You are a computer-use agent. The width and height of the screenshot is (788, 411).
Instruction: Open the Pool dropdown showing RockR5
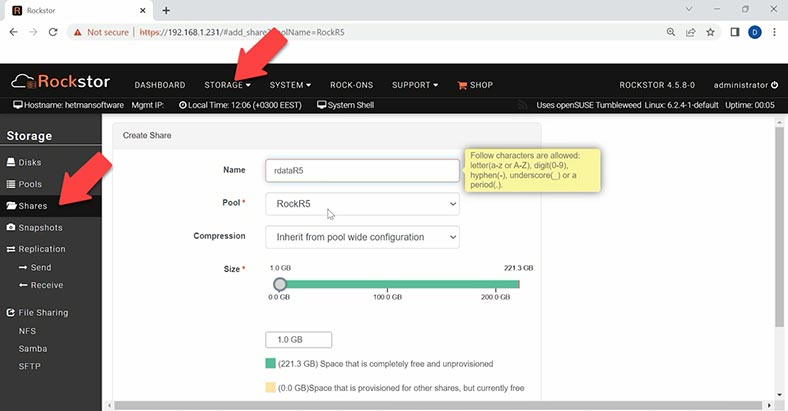(x=362, y=203)
